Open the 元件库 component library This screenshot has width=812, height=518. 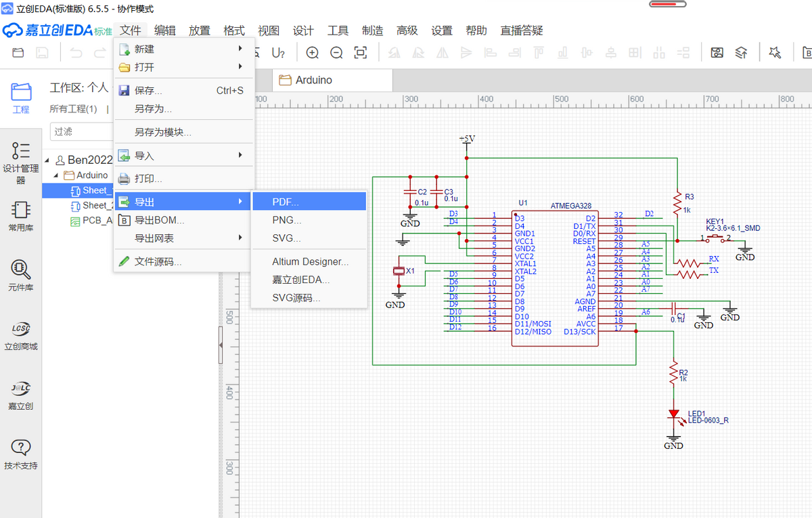(21, 275)
